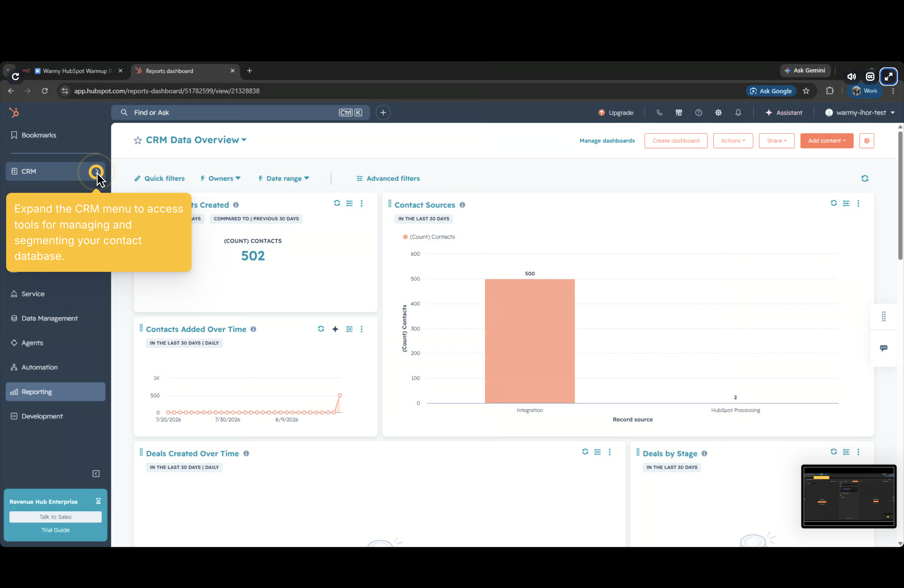Open the Actions dropdown menu

point(733,141)
